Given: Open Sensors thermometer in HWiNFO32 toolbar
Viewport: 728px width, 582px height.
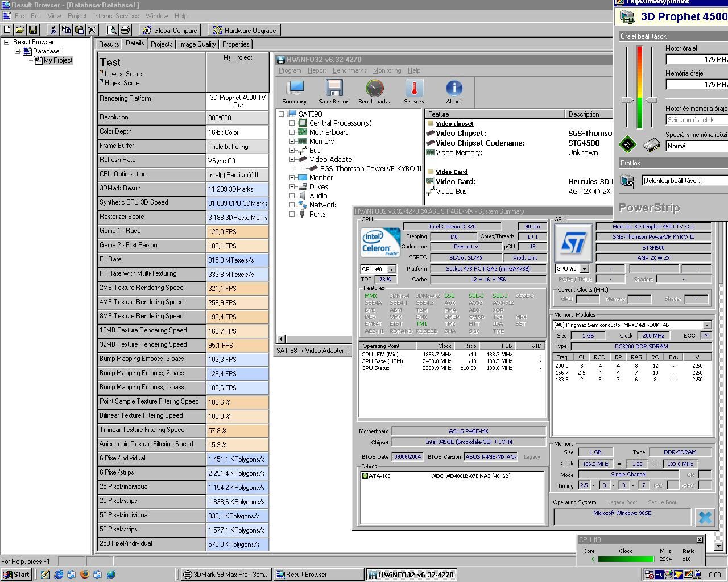Looking at the screenshot, I should pos(414,92).
